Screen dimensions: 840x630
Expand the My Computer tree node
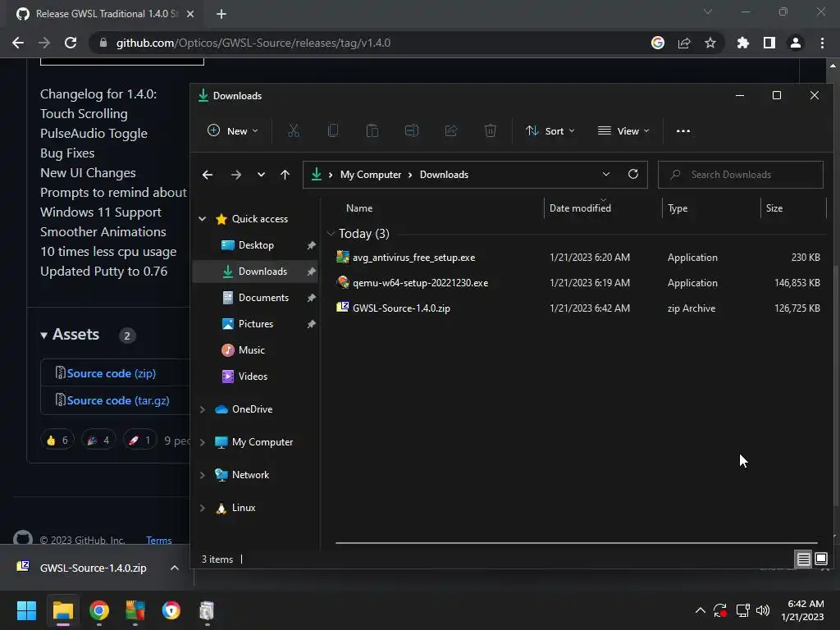(x=203, y=442)
